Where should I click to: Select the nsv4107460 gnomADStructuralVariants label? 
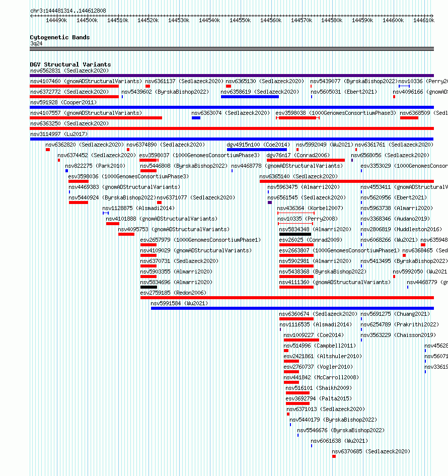(x=86, y=82)
